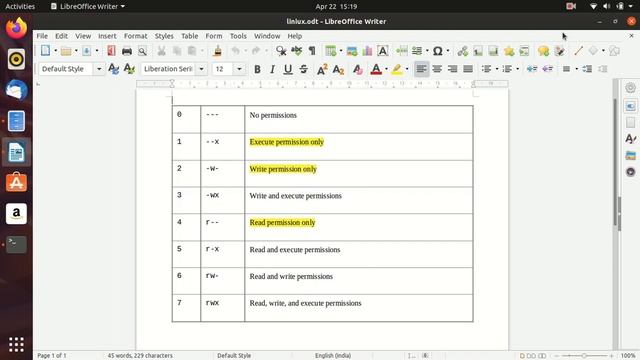Image resolution: width=640 pixels, height=360 pixels.
Task: Expand the insert table dropdown arrow
Action: pos(341,51)
